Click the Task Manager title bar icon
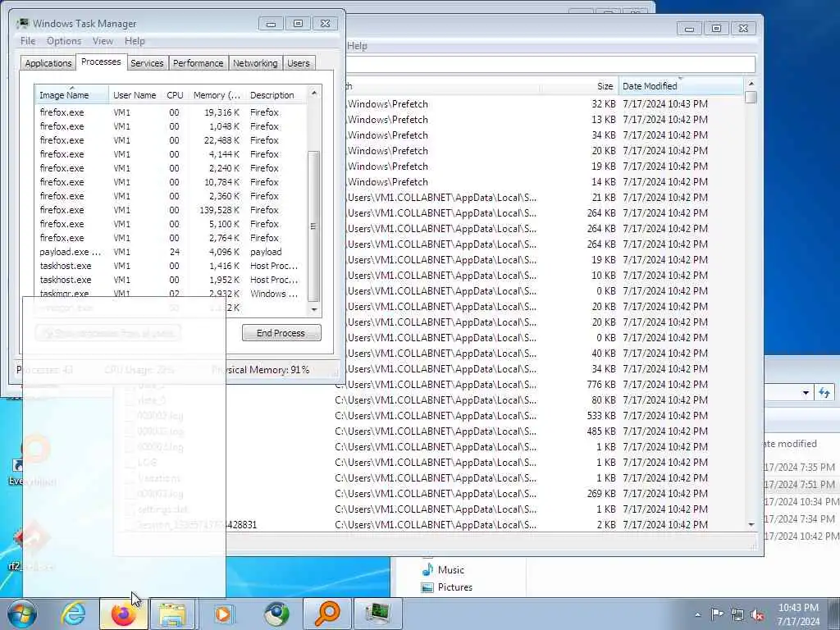This screenshot has width=840, height=630. pos(22,24)
